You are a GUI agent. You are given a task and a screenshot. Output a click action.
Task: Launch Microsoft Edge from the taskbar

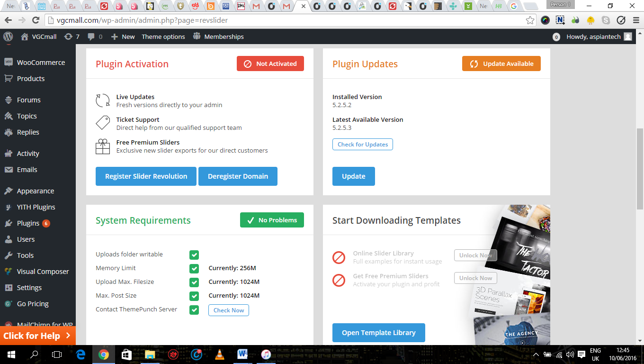80,354
